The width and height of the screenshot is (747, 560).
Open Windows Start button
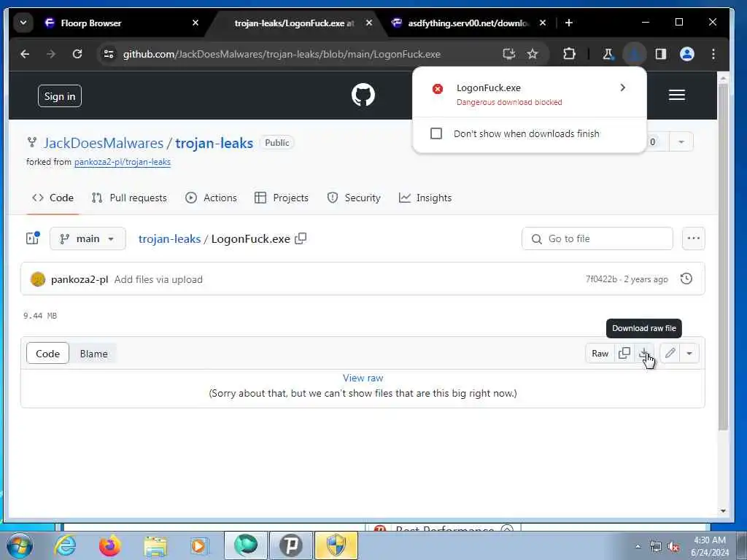(19, 545)
